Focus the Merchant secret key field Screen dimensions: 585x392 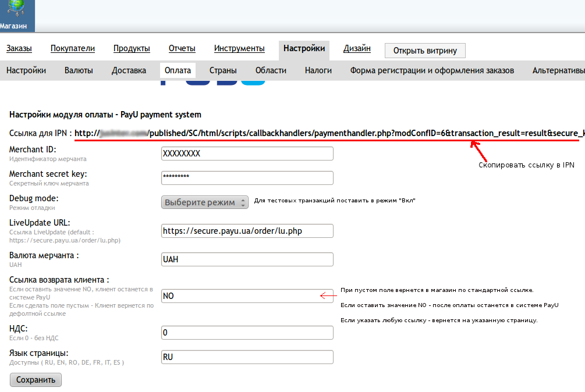(247, 178)
